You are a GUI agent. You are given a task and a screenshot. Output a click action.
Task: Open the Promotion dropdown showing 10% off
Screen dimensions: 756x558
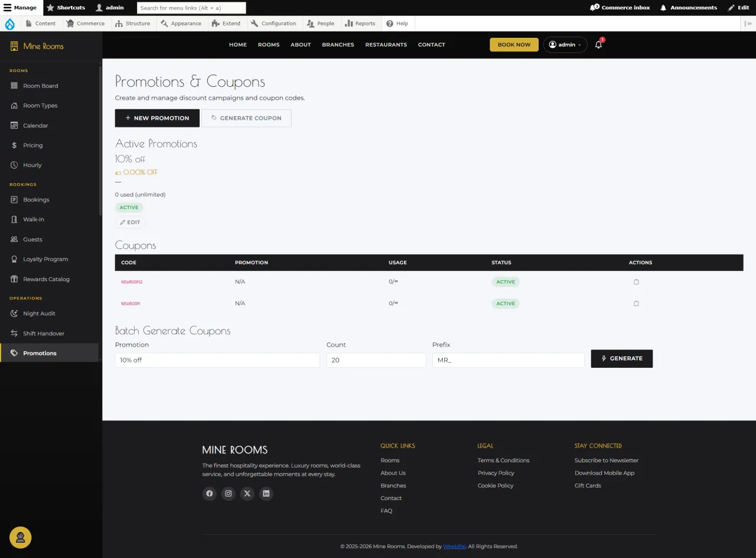click(x=217, y=360)
